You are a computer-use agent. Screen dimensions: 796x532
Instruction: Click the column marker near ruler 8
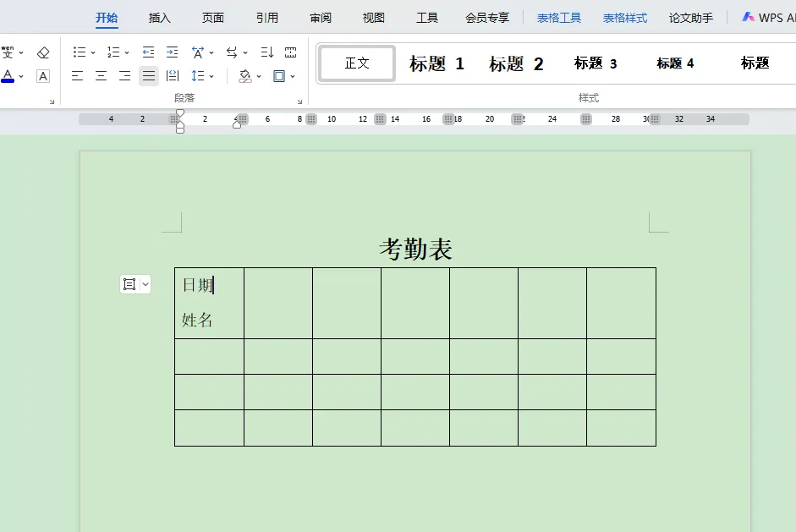311,119
